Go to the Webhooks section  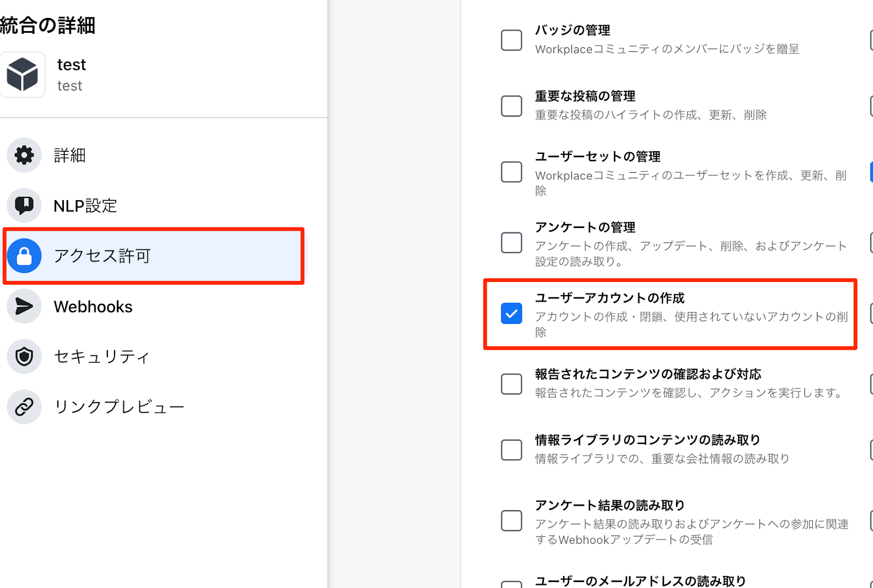[x=93, y=307]
